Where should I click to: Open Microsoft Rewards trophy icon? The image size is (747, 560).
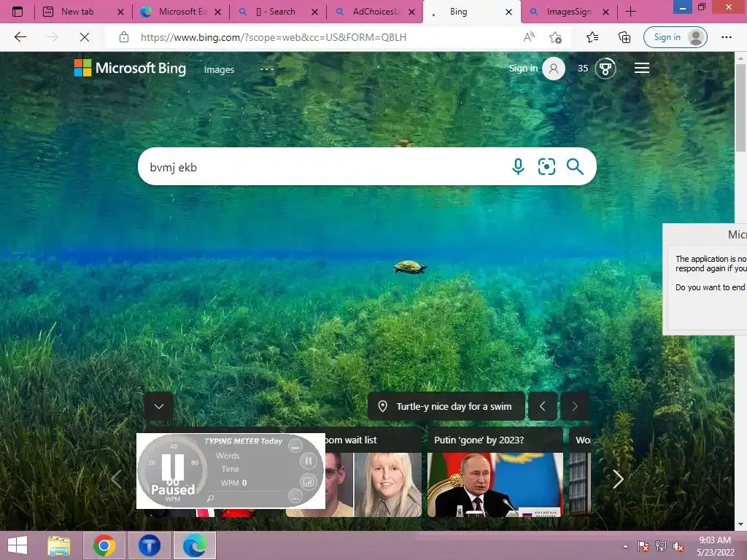click(x=605, y=69)
